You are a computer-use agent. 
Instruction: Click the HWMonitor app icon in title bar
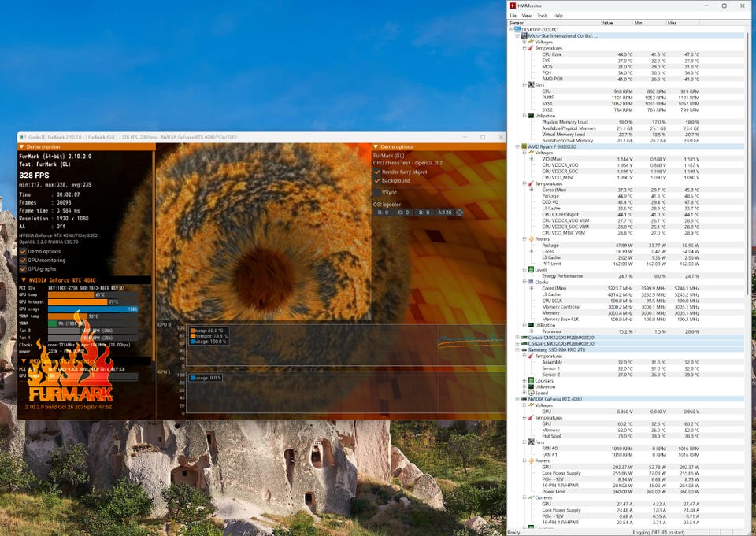pyautogui.click(x=513, y=6)
